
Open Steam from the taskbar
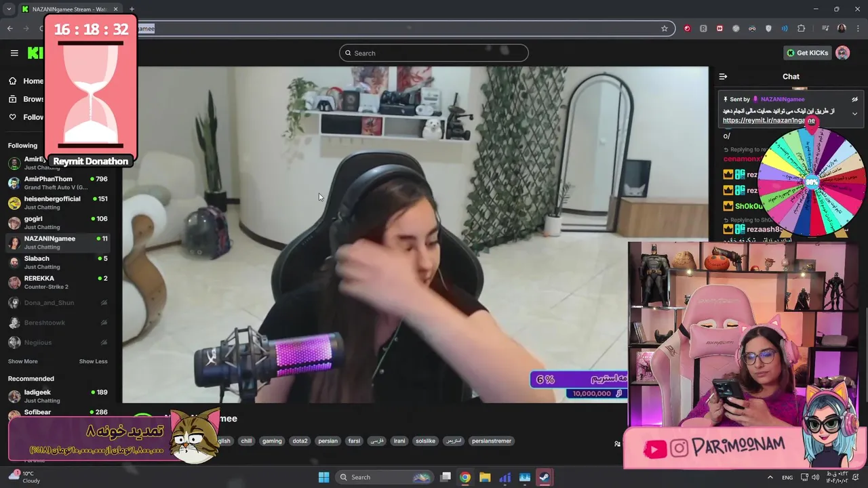click(x=544, y=477)
